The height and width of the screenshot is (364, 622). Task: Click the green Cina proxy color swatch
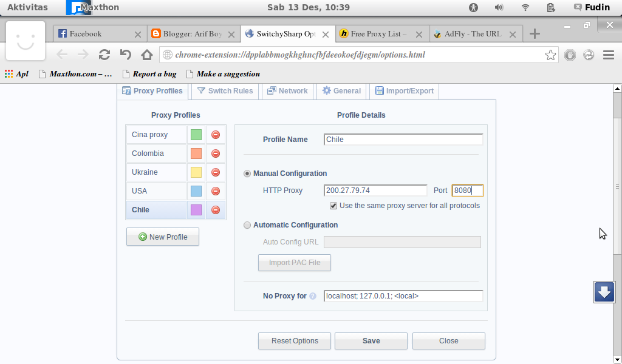(x=196, y=135)
